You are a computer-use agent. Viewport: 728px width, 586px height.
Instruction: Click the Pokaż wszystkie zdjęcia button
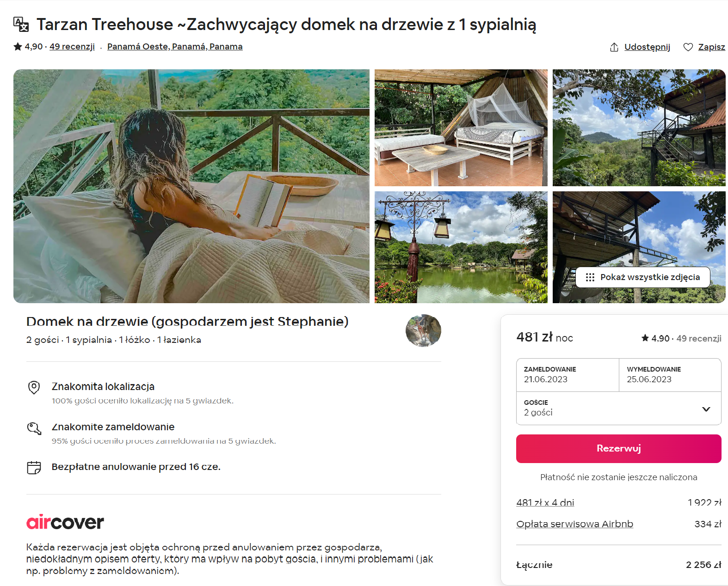[x=643, y=277]
